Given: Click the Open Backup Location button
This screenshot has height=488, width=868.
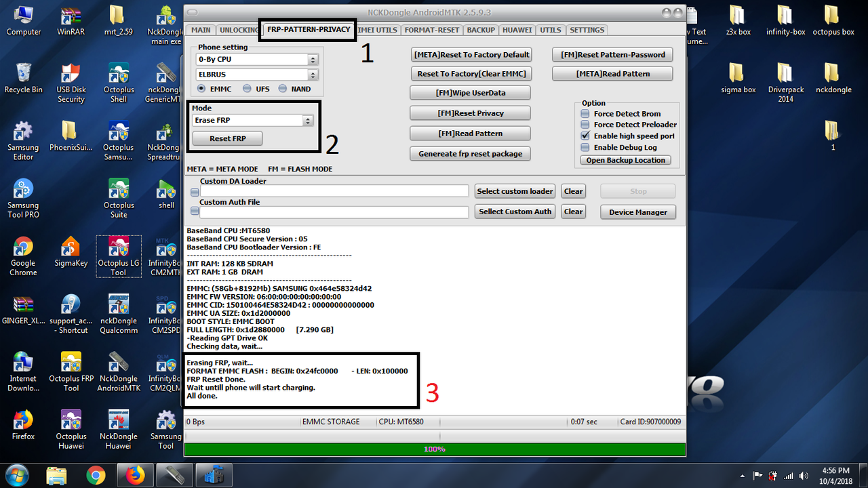Looking at the screenshot, I should coord(626,160).
